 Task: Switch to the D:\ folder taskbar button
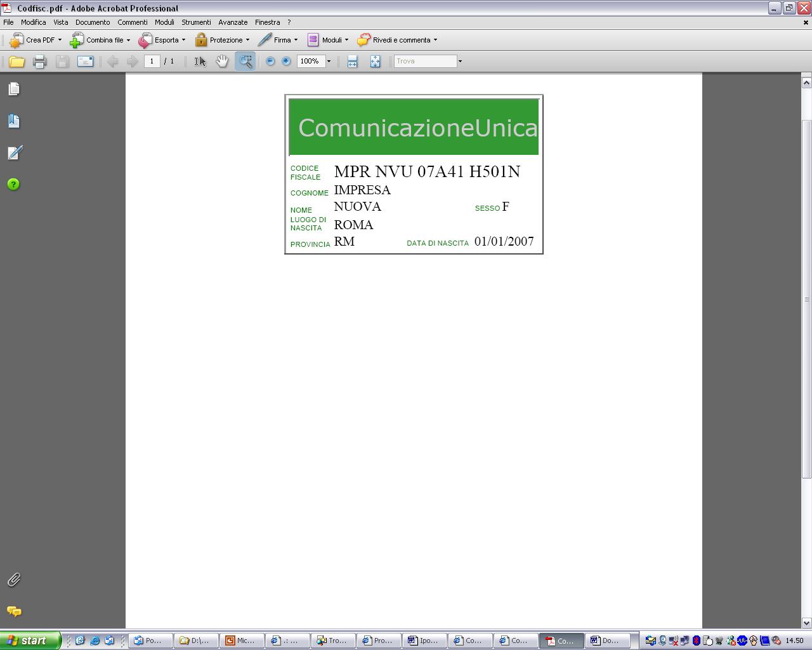[x=197, y=640]
